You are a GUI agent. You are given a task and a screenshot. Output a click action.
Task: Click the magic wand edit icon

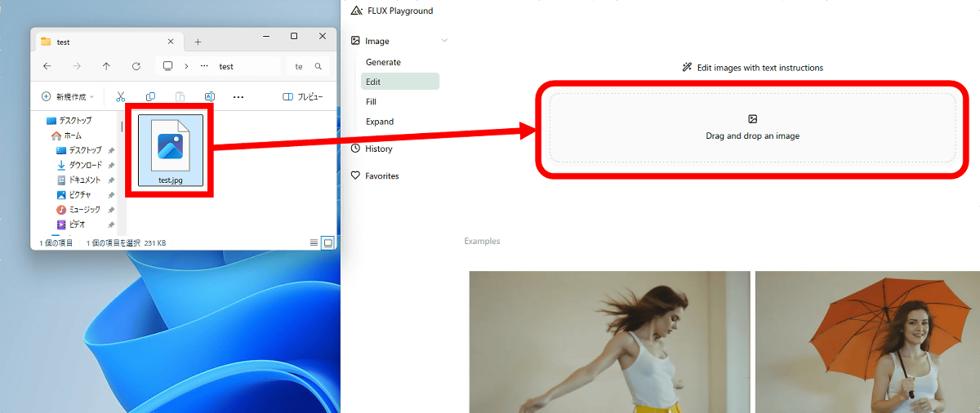tap(687, 68)
